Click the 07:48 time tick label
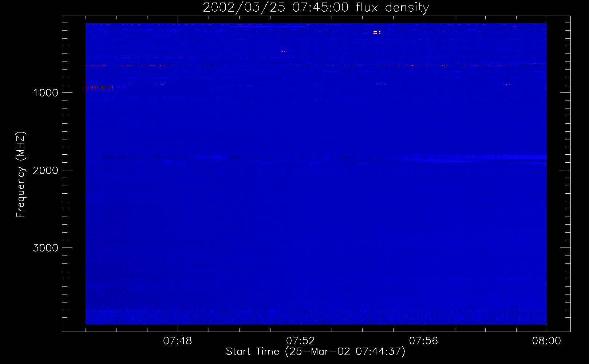This screenshot has height=364, width=589. click(x=178, y=341)
